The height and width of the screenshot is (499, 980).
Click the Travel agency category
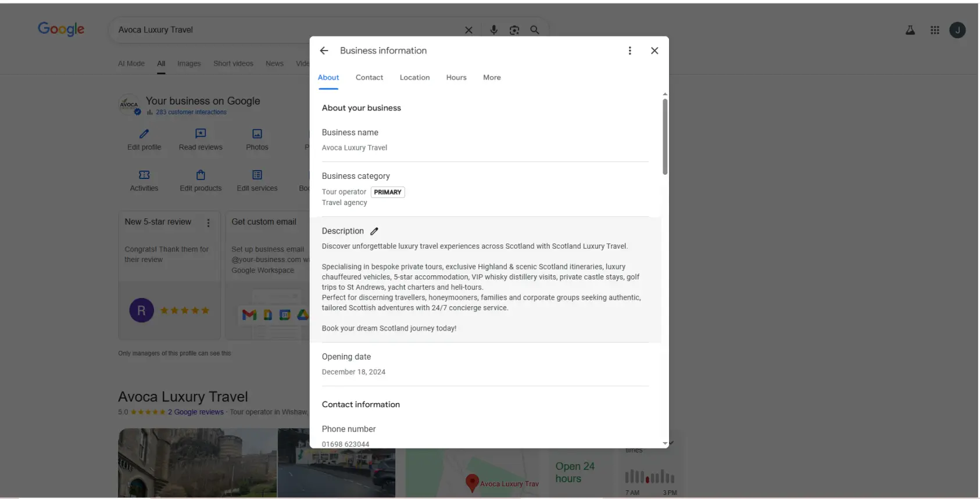pyautogui.click(x=345, y=203)
